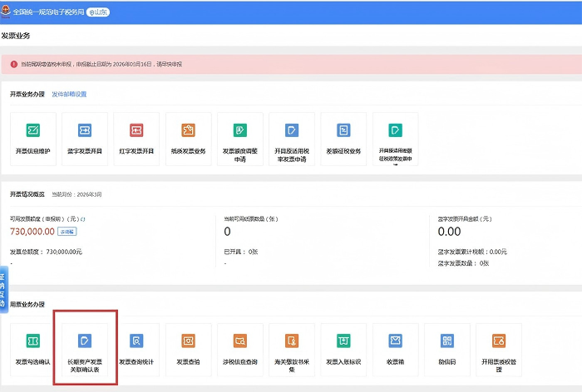Image resolution: width=582 pixels, height=392 pixels.
Task: Click the 用票业务办理 section heading
Action: click(27, 305)
